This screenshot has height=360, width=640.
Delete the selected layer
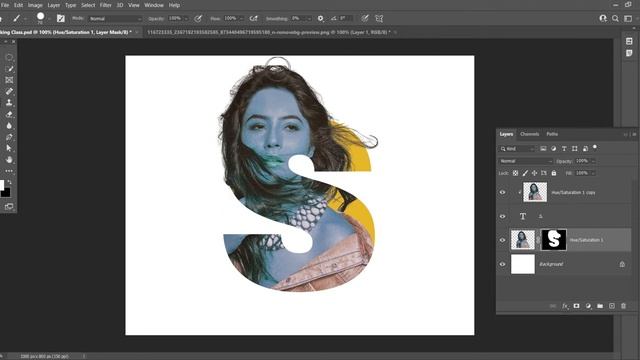coord(623,306)
